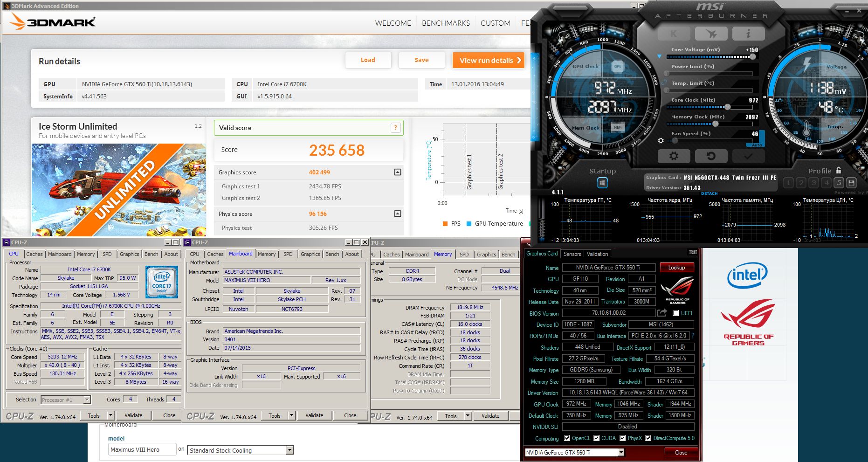Click GPU-Z screenshot camera icon
Screen dimensions: 868x462
pos(693,252)
